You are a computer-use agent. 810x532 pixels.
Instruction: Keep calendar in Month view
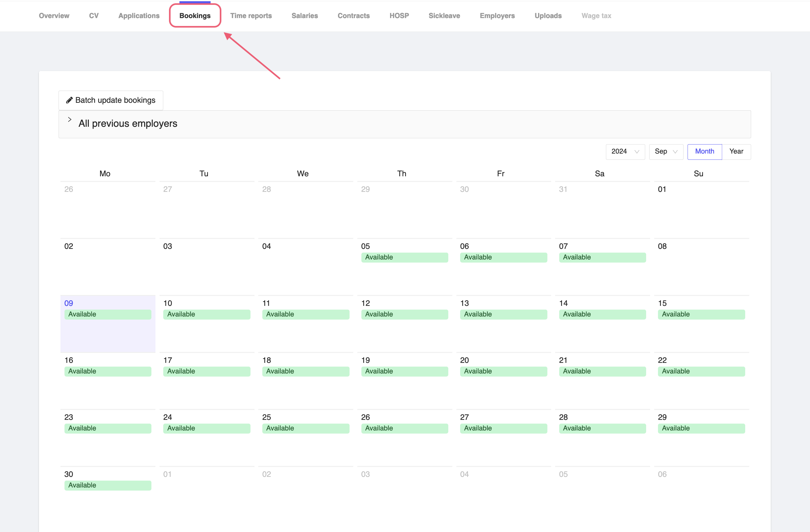click(704, 151)
